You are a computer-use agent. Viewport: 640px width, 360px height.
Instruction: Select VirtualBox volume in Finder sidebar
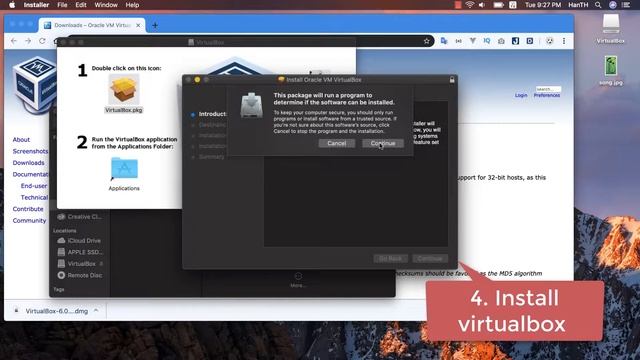coord(77,264)
